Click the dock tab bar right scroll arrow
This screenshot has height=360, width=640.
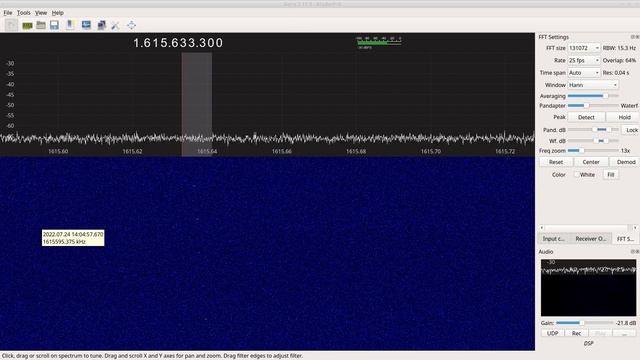click(x=635, y=228)
